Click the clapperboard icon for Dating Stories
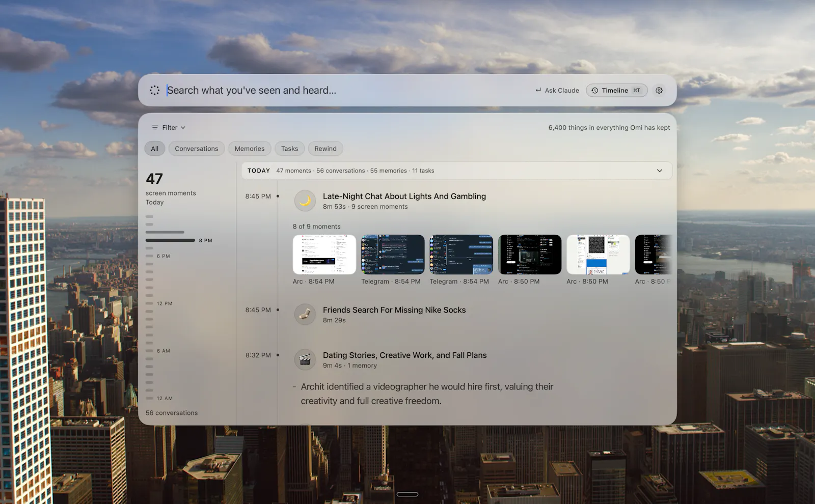The height and width of the screenshot is (504, 815). [305, 360]
